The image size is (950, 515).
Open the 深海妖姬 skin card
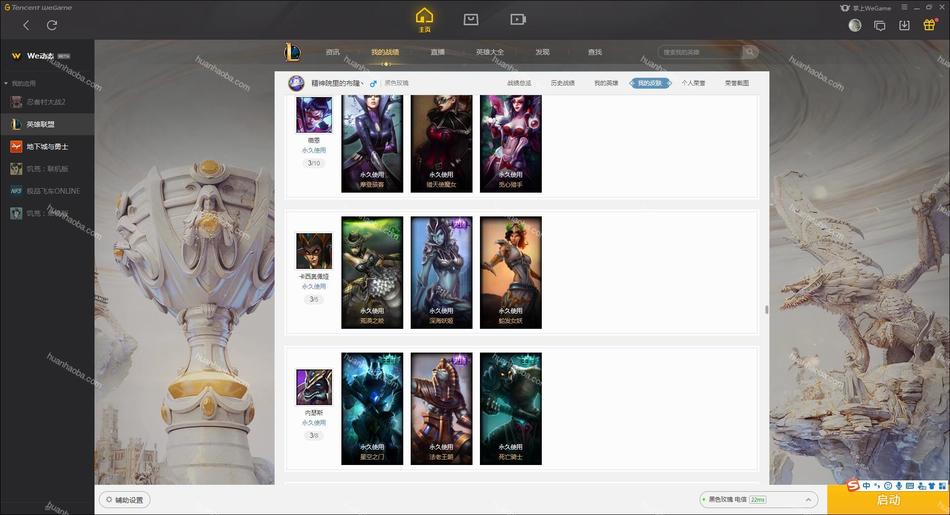click(x=442, y=273)
